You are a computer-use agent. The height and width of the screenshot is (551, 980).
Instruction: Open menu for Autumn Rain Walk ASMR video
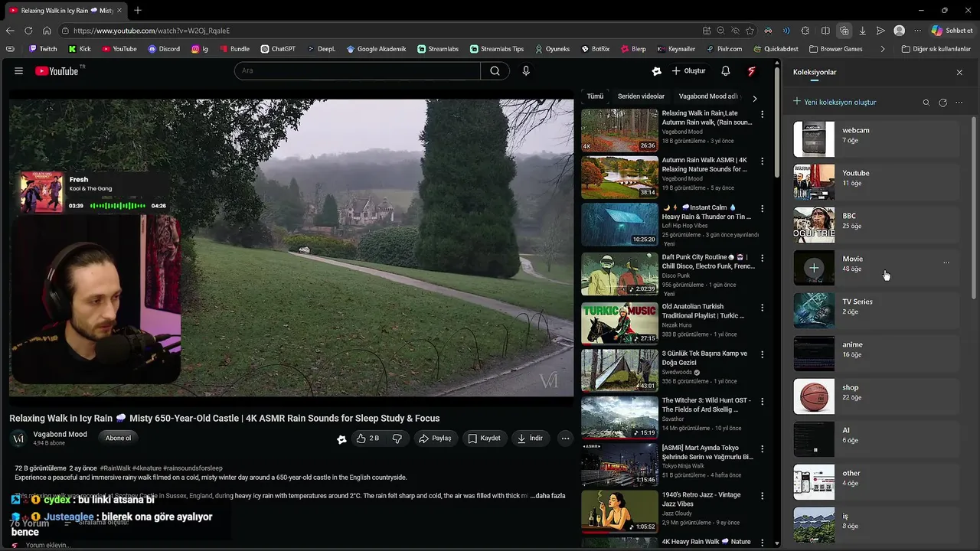click(x=762, y=161)
